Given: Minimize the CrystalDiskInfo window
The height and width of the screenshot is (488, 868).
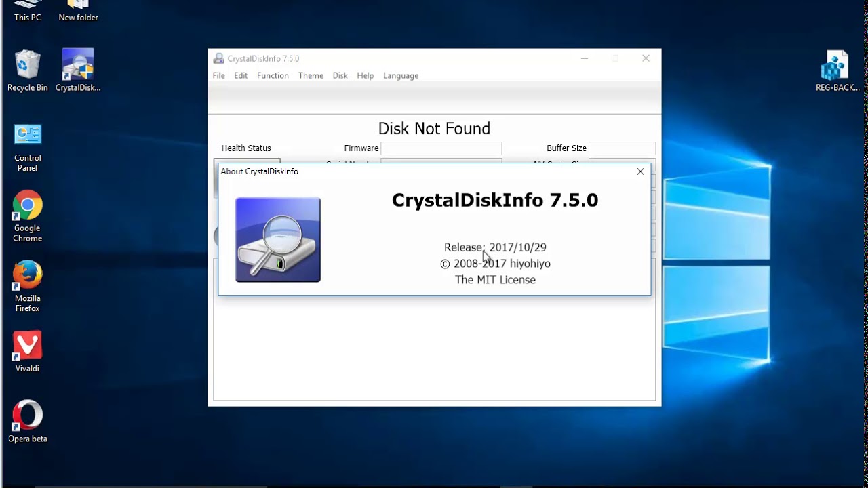Looking at the screenshot, I should (x=585, y=58).
